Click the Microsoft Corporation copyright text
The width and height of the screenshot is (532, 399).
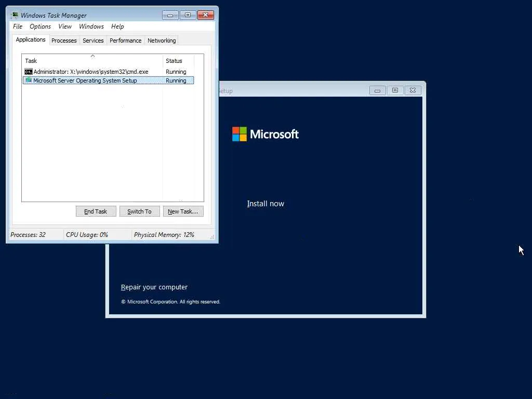click(x=170, y=302)
